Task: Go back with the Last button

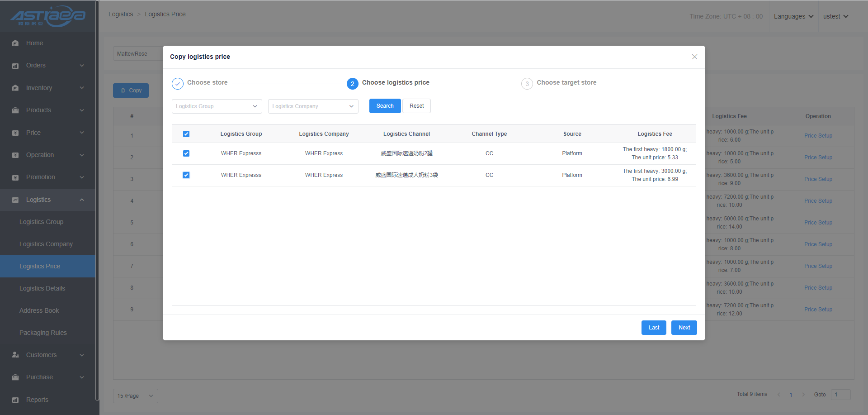Action: tap(654, 328)
